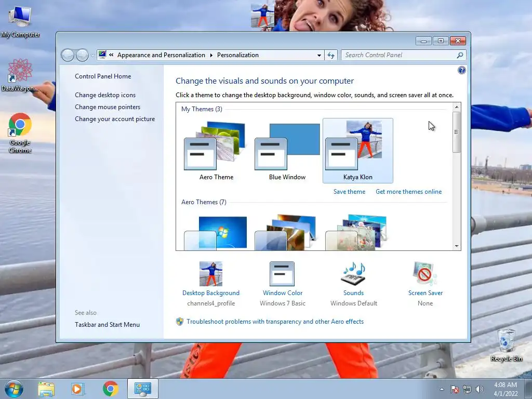Click the search magnifier icon
Screen dimensions: 532x399
tap(460, 55)
